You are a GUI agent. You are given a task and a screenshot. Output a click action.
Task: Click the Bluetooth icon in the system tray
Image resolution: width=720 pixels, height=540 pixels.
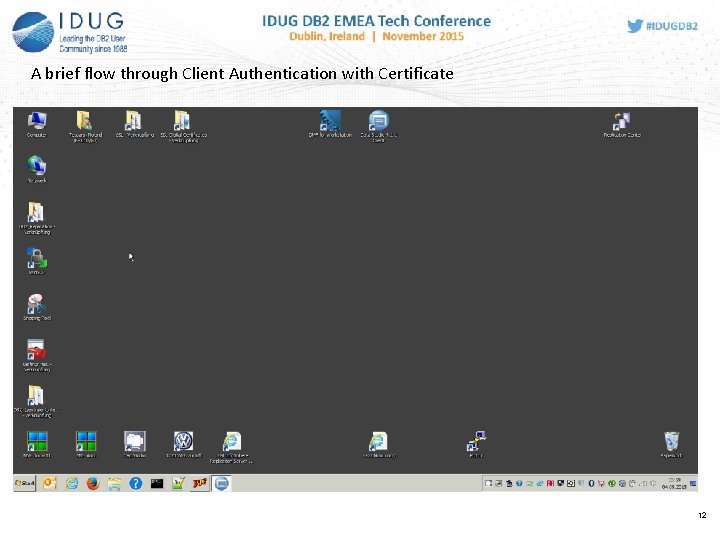(x=591, y=484)
